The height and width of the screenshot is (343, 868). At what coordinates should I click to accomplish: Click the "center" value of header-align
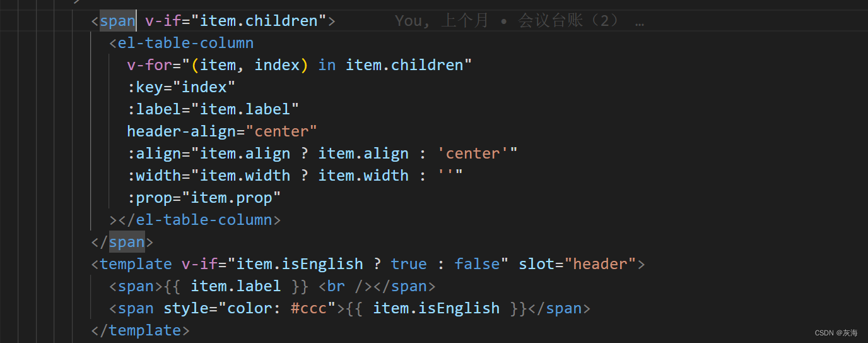281,131
